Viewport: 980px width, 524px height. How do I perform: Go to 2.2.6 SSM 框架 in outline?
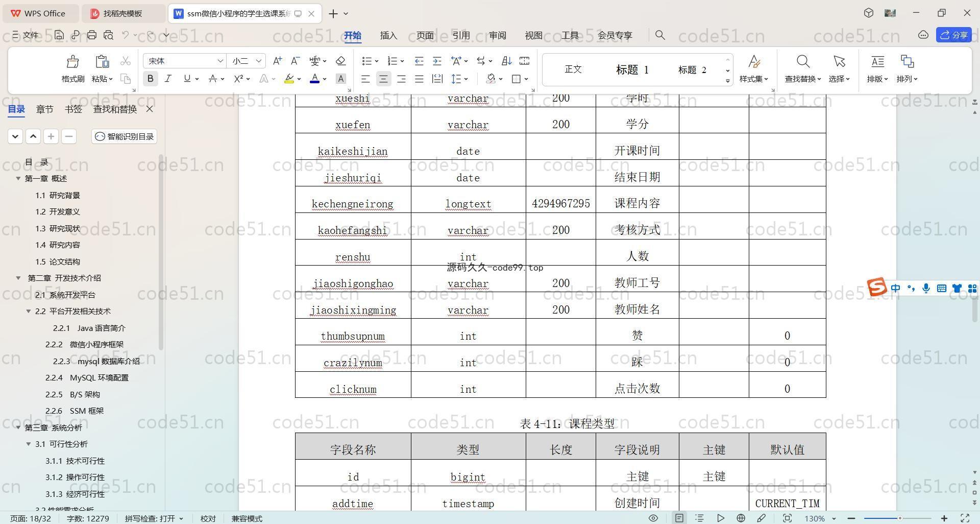point(75,411)
